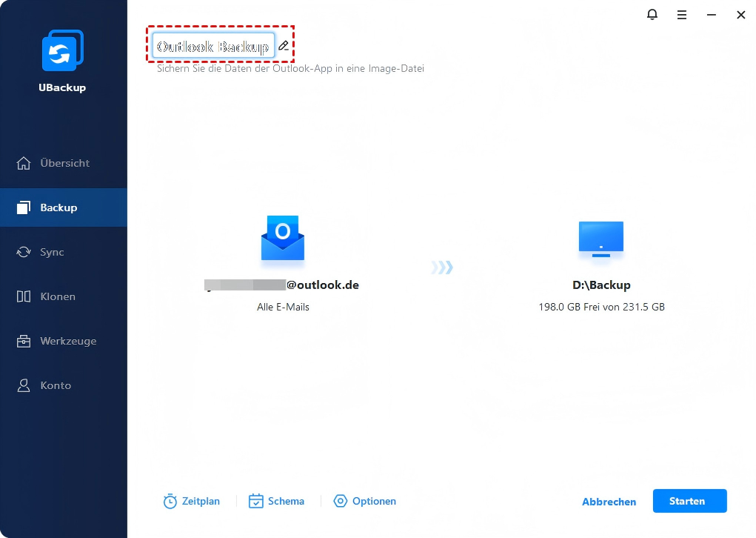This screenshot has height=538, width=756.
Task: Select the D:\Backup destination path
Action: click(601, 285)
